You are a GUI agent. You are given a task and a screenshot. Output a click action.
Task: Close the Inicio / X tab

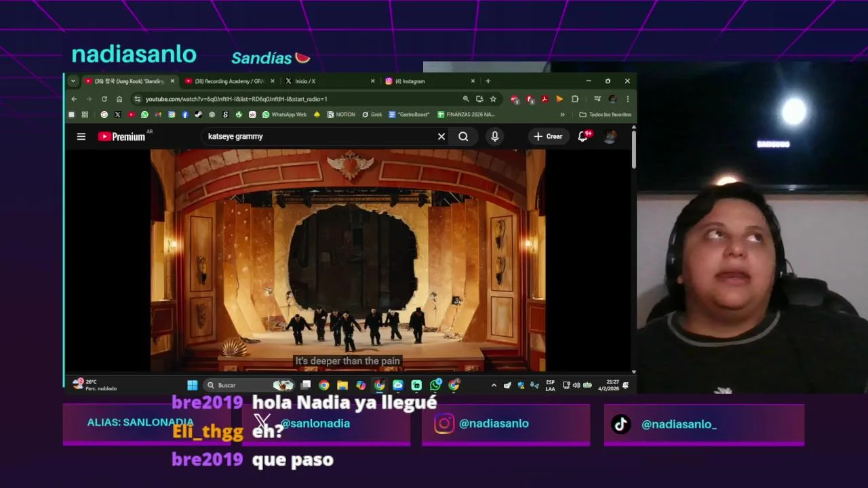[372, 81]
